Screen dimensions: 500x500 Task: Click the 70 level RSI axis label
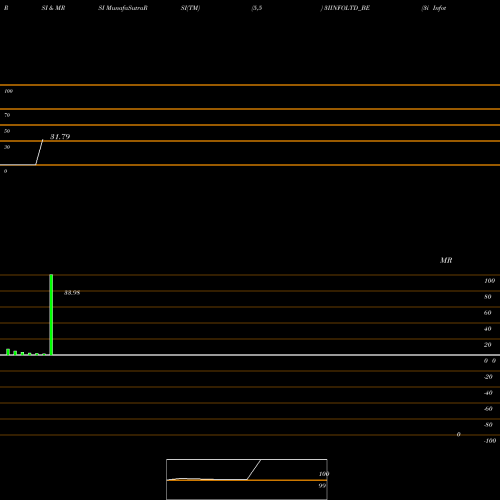[7, 115]
